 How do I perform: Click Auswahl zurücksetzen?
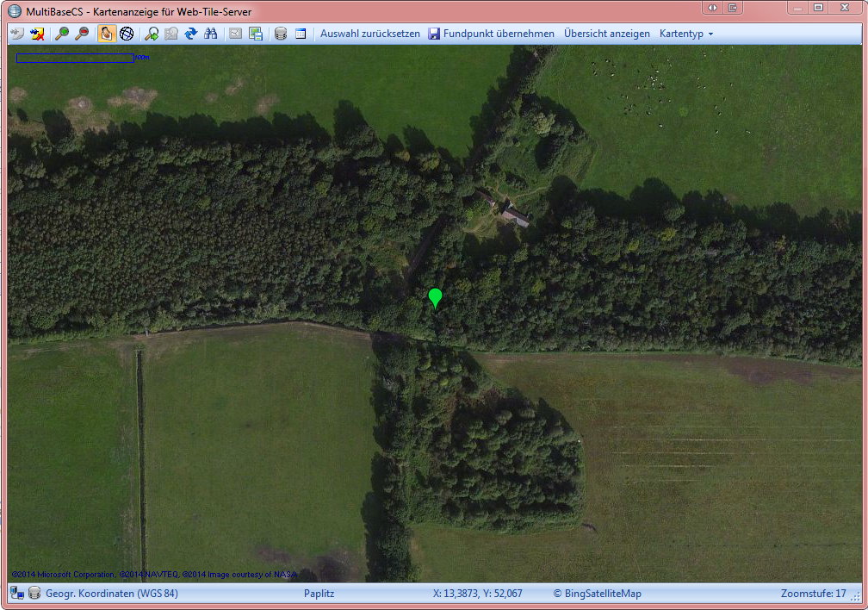(x=370, y=34)
